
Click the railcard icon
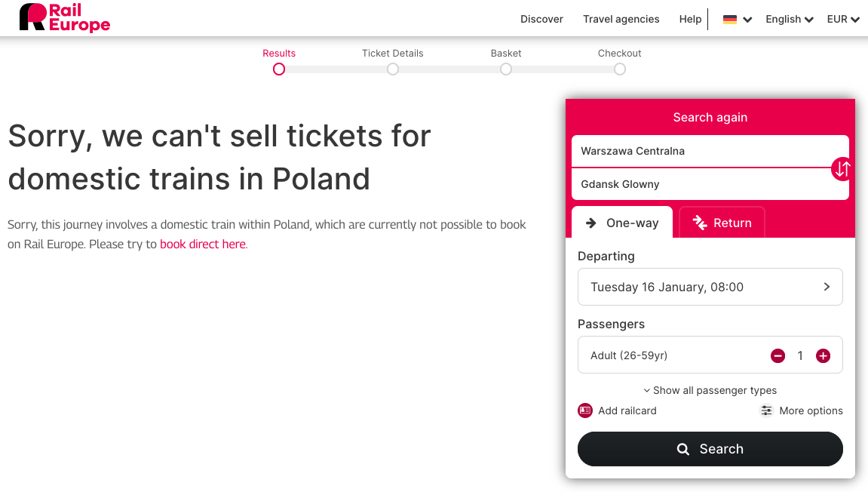point(585,411)
